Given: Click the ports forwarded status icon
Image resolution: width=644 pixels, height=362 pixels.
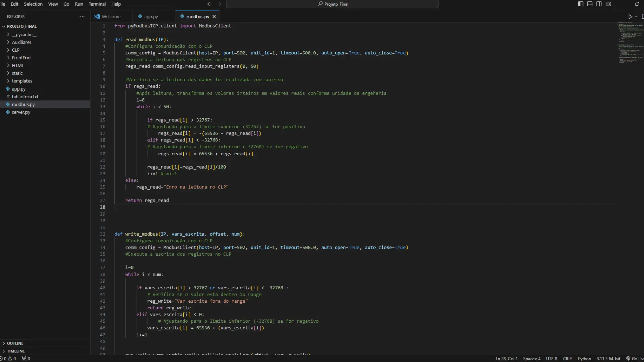Looking at the screenshot, I should pos(26,359).
